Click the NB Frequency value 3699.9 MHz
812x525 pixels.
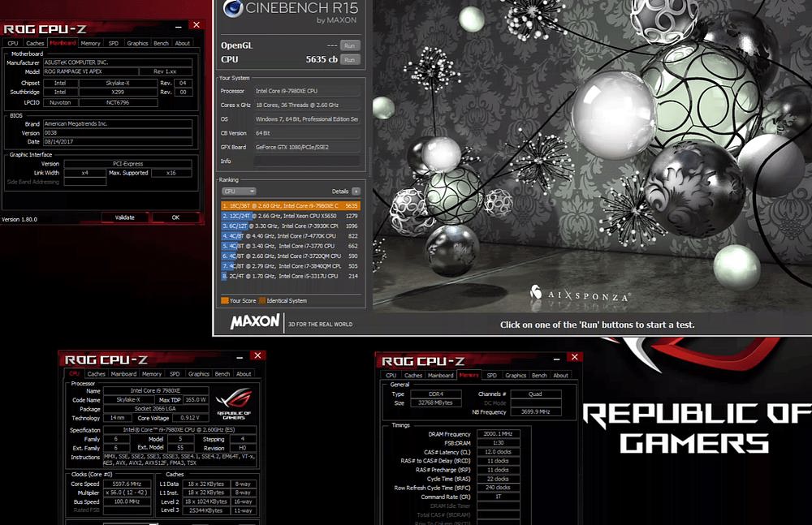535,412
